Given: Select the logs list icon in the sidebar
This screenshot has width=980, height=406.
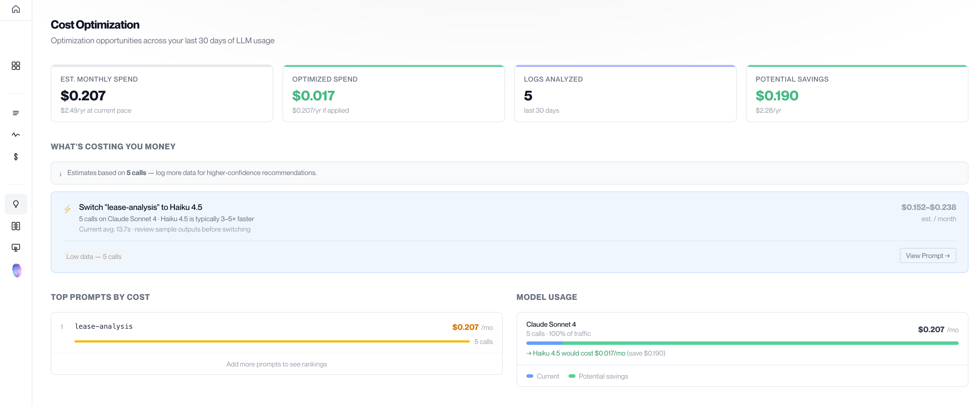Looking at the screenshot, I should click(16, 112).
